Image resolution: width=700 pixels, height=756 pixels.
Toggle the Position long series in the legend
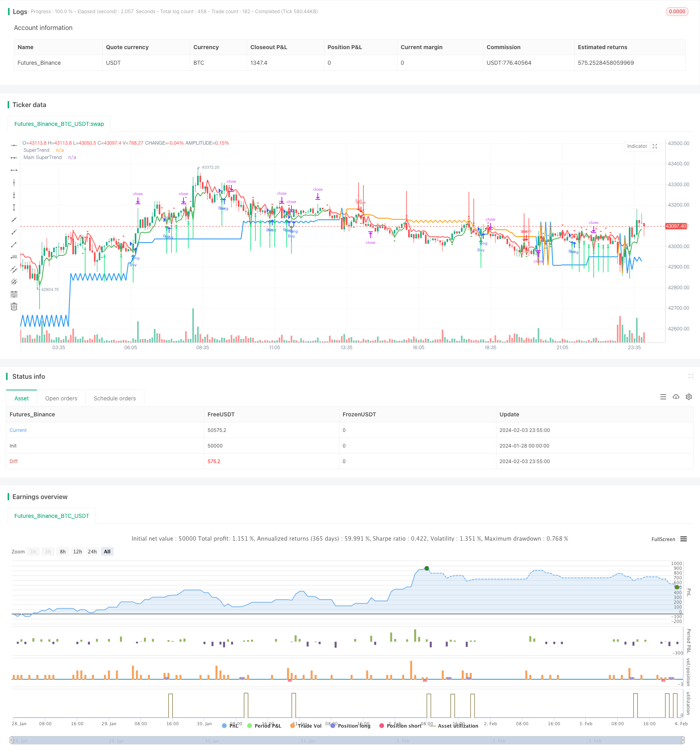[350, 726]
